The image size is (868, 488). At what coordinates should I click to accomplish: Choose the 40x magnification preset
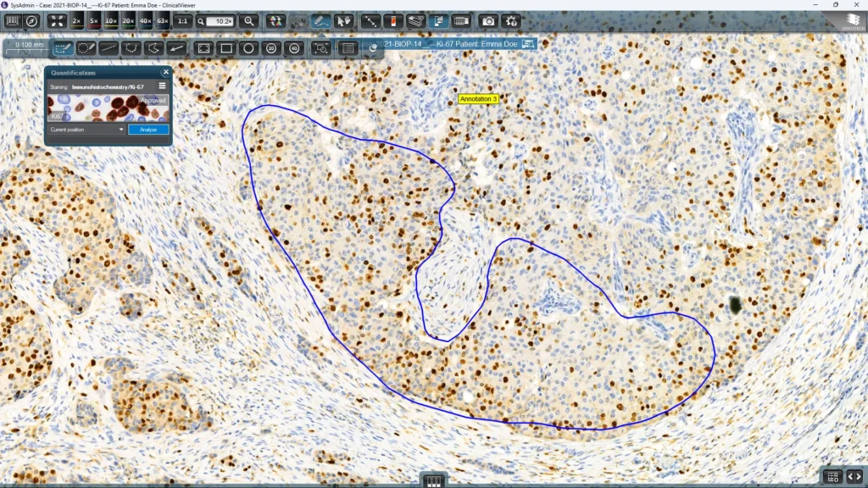point(145,21)
